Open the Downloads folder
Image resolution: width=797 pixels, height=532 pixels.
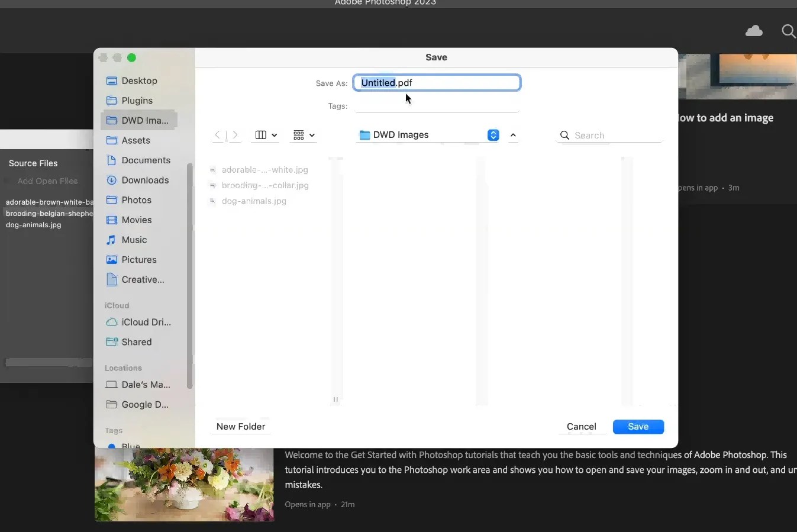[x=144, y=180]
